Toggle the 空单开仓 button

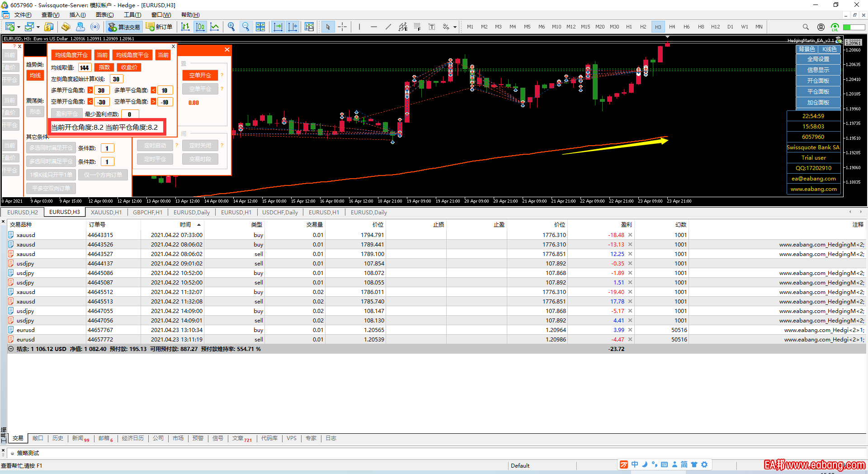pyautogui.click(x=200, y=76)
